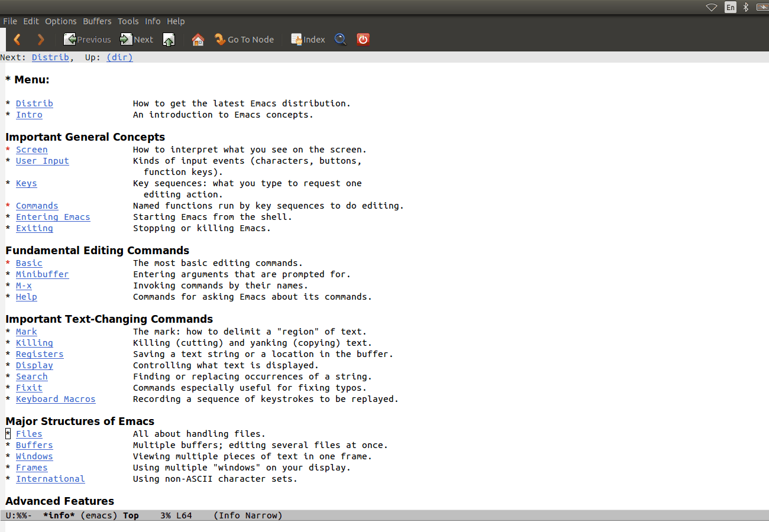Open the Bluetooth indicator

746,7
